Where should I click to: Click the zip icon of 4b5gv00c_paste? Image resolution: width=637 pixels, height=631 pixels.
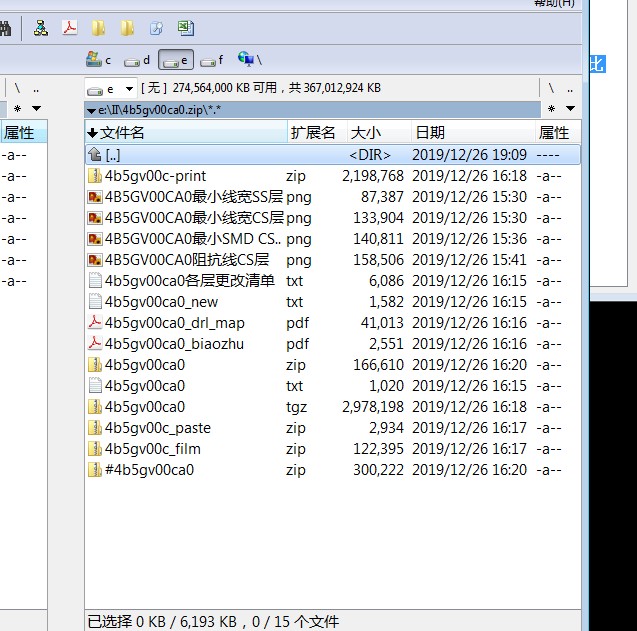click(x=95, y=428)
